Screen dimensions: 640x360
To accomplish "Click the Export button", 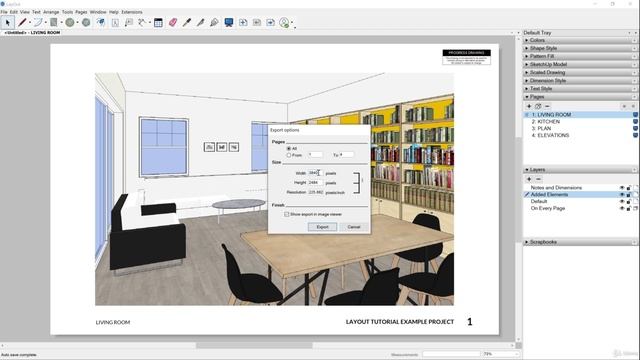I will point(322,227).
